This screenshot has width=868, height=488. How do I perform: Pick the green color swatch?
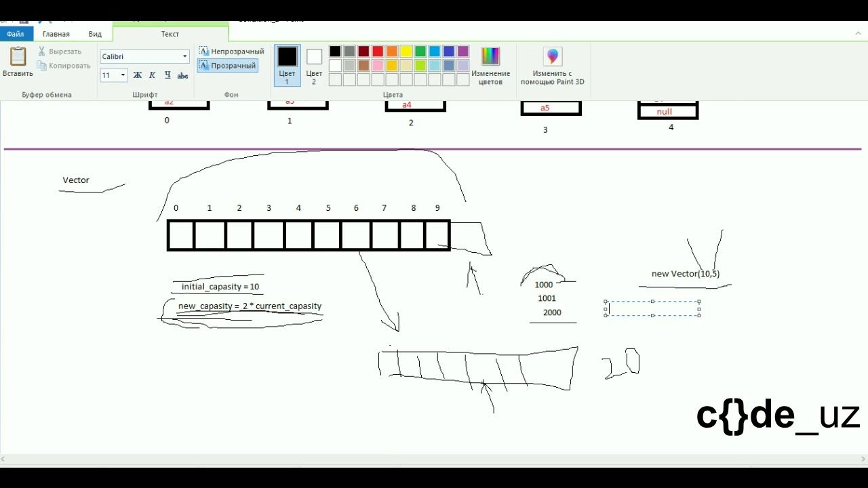click(x=420, y=52)
